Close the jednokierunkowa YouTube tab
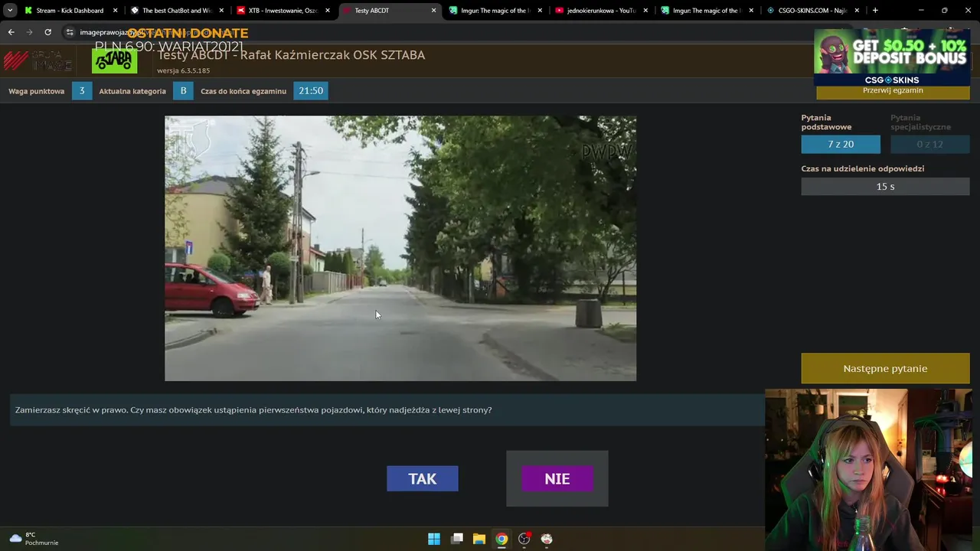This screenshot has width=980, height=551. [x=646, y=11]
